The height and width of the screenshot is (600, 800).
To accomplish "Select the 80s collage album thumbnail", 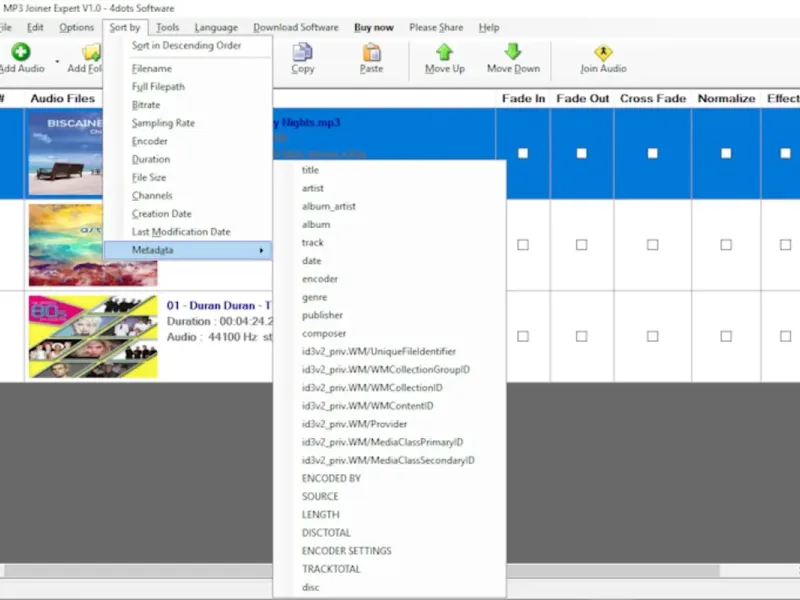I will click(x=93, y=336).
